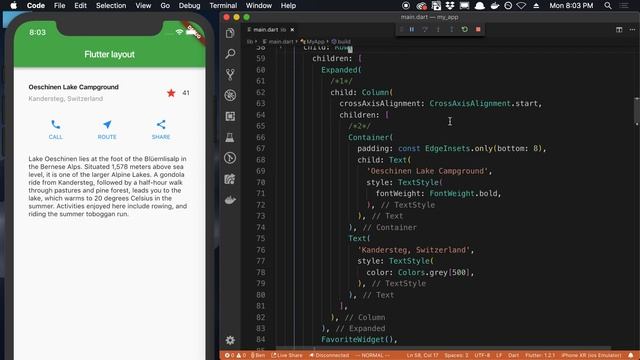The height and width of the screenshot is (360, 640).
Task: Click Ln 58, Col 17 in the status bar
Action: [422, 355]
